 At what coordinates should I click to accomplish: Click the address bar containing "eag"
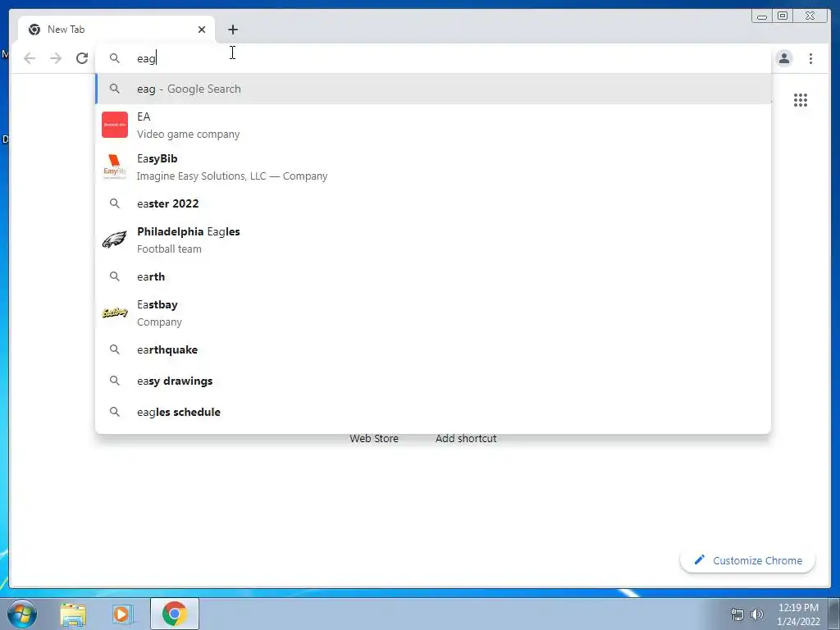click(433, 58)
